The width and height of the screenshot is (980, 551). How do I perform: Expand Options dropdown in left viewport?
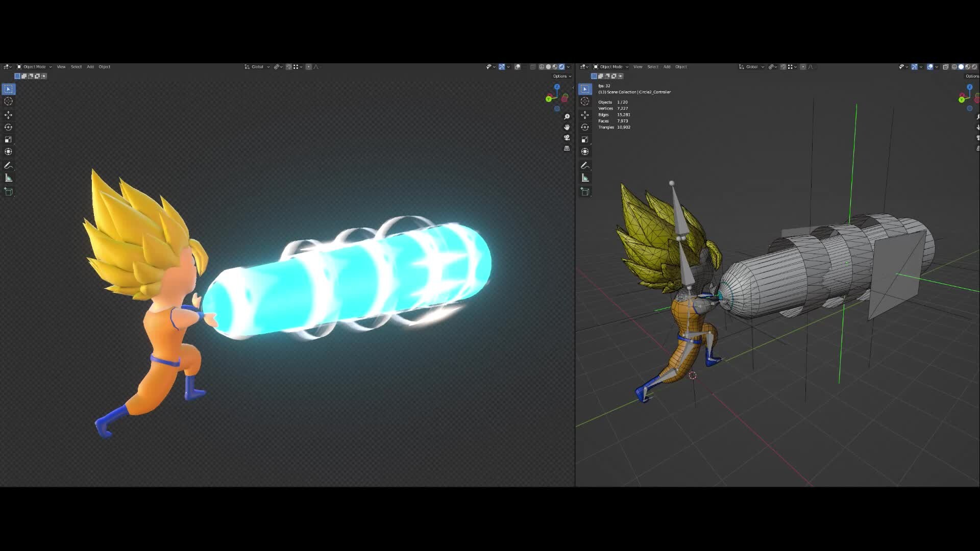coord(562,76)
